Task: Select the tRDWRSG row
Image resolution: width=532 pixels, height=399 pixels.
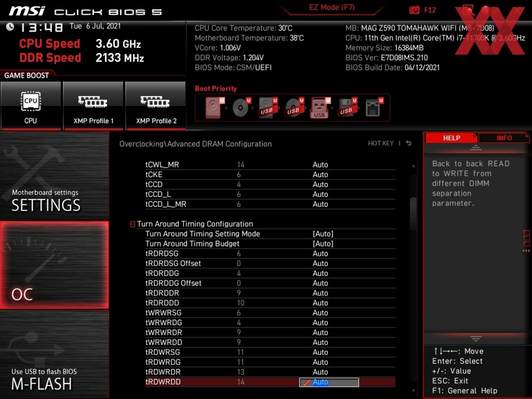Action: (270, 352)
